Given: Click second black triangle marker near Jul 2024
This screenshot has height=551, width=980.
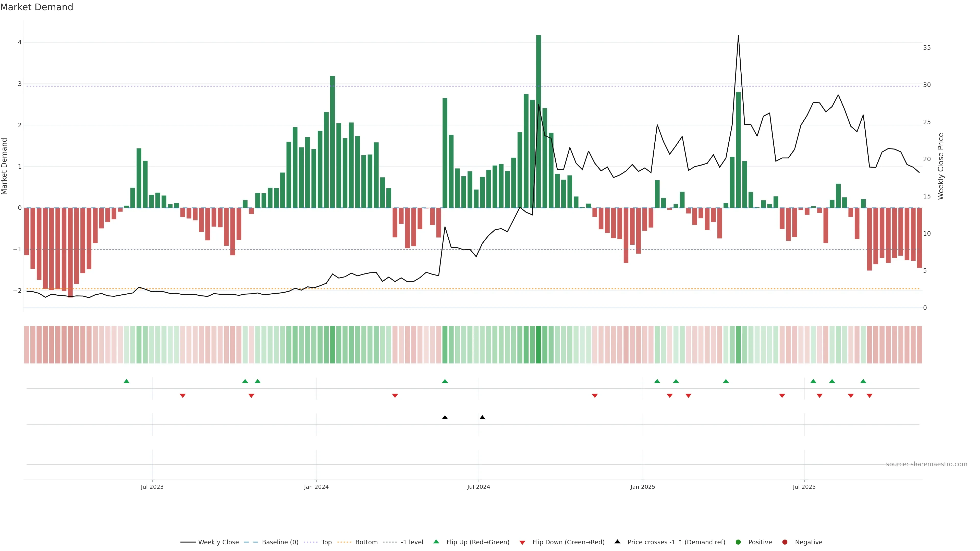Looking at the screenshot, I should point(482,418).
